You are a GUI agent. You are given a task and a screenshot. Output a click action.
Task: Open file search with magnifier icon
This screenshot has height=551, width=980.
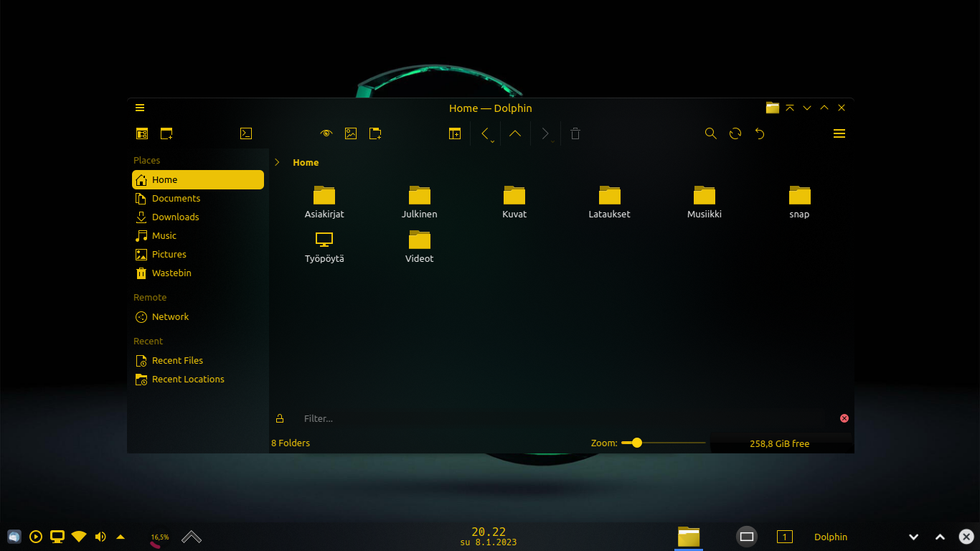tap(711, 133)
